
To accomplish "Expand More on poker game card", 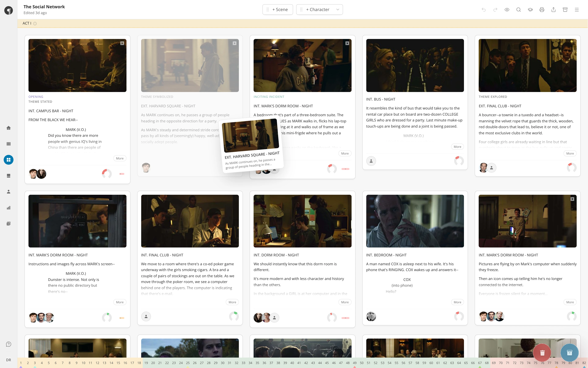I will point(232,302).
